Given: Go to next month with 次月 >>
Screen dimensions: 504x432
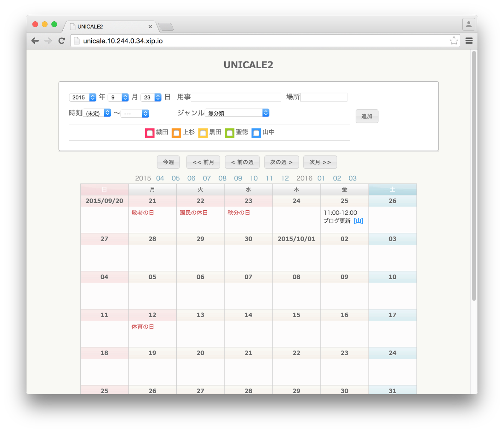Looking at the screenshot, I should (x=320, y=162).
